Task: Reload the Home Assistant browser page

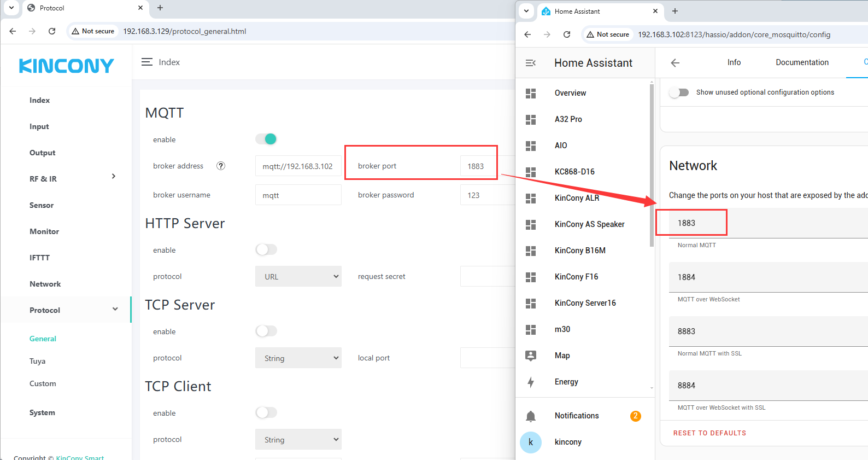Action: [567, 34]
